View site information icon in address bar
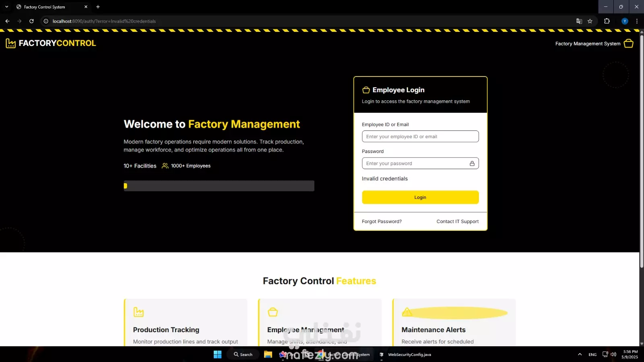This screenshot has height=362, width=644. pos(46,21)
